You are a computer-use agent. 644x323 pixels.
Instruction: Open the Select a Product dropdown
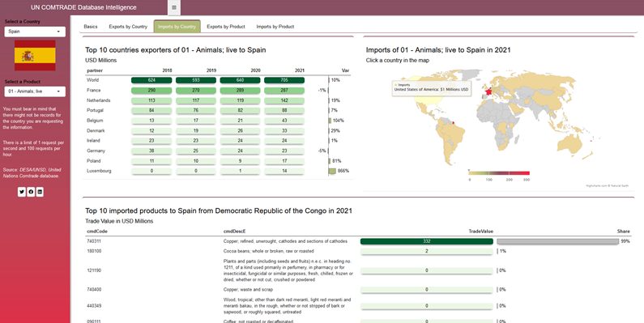[35, 91]
